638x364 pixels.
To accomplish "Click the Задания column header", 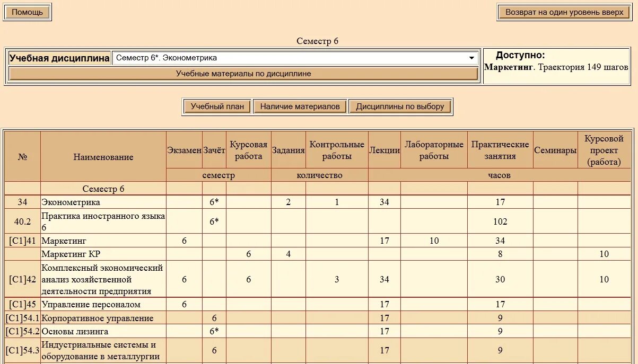I will pyautogui.click(x=288, y=150).
